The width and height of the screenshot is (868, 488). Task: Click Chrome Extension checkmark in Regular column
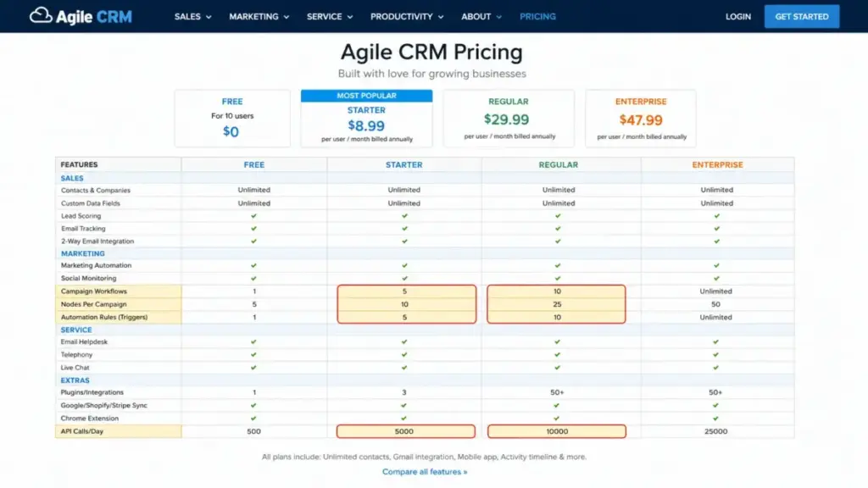(557, 419)
